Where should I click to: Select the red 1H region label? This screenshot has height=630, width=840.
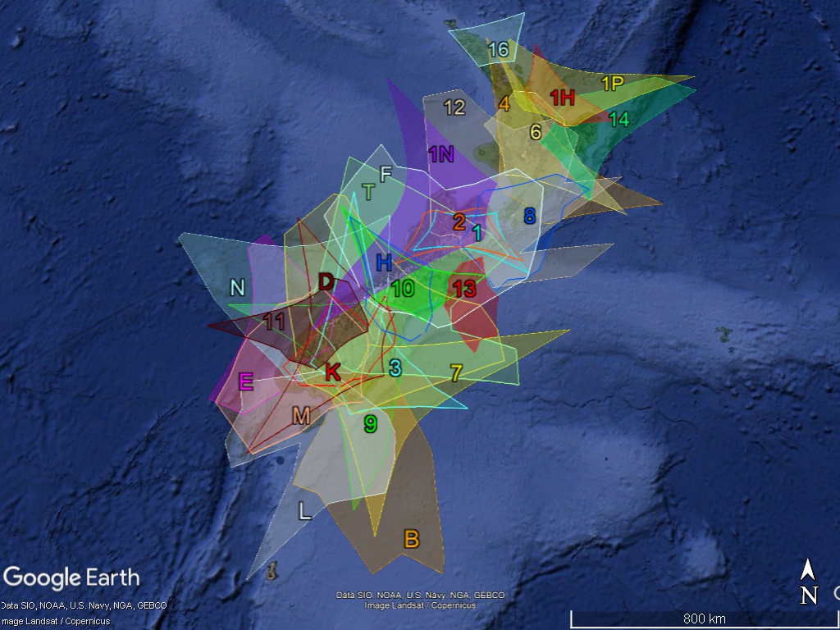562,98
